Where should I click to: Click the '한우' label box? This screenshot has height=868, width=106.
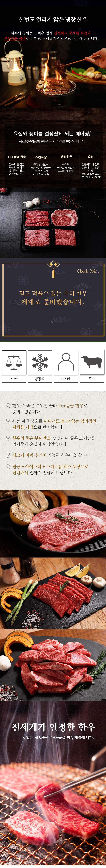(92, 379)
